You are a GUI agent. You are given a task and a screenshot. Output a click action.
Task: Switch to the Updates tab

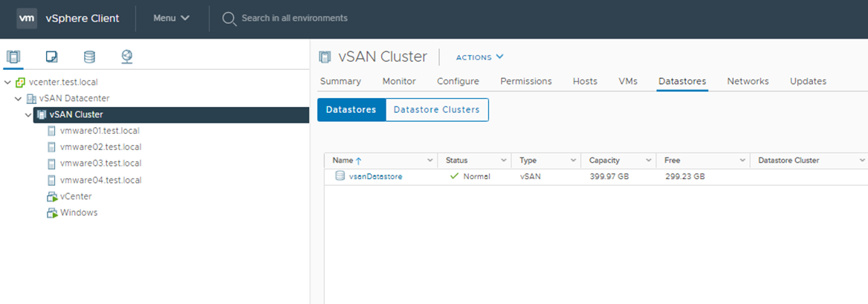[x=809, y=82]
